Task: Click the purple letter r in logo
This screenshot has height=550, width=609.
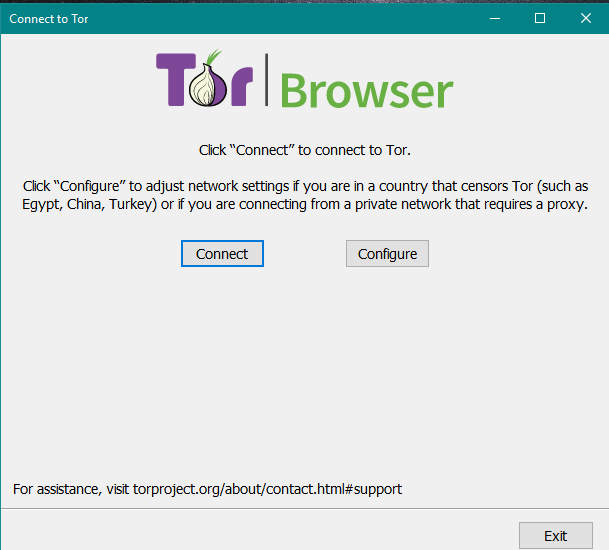Action: click(x=240, y=88)
